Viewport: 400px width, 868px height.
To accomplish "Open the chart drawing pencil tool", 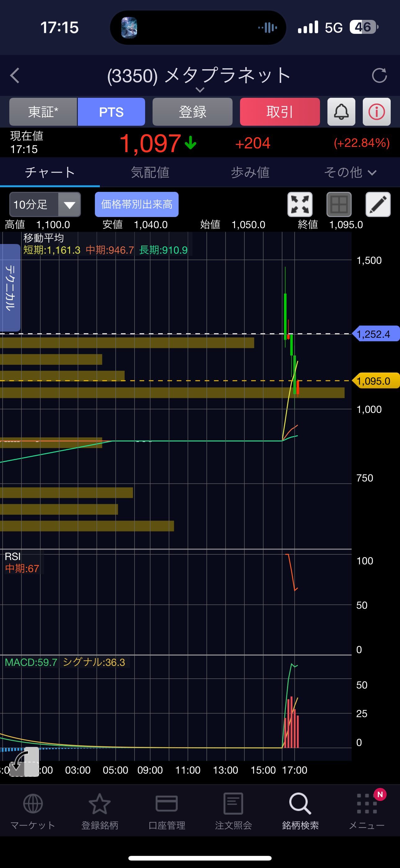I will pos(378,205).
